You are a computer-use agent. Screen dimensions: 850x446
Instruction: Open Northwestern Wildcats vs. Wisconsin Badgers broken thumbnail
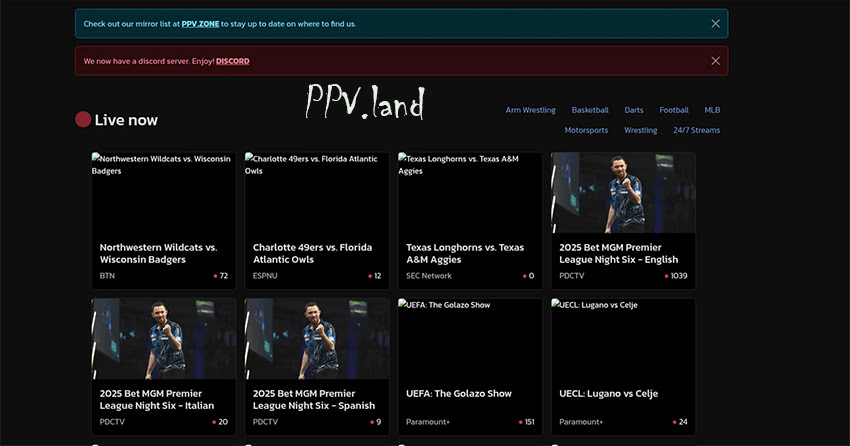click(164, 192)
